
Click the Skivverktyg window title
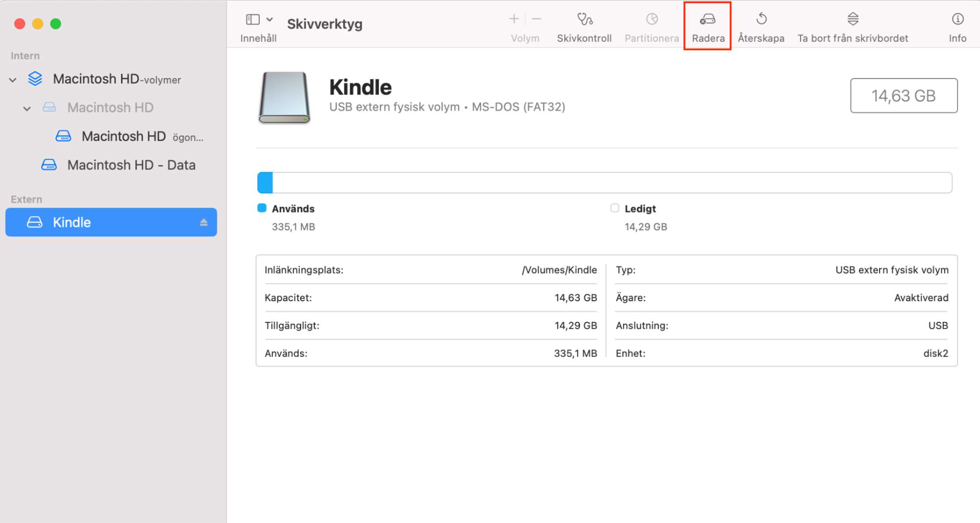pos(325,24)
